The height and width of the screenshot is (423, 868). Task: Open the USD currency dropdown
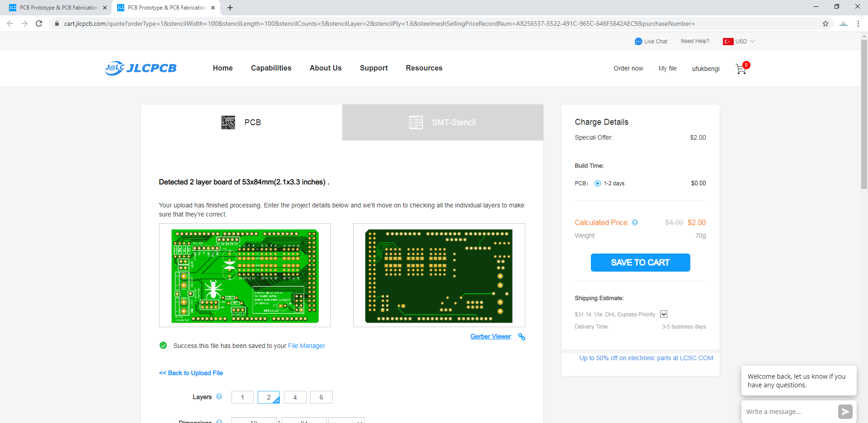[745, 42]
